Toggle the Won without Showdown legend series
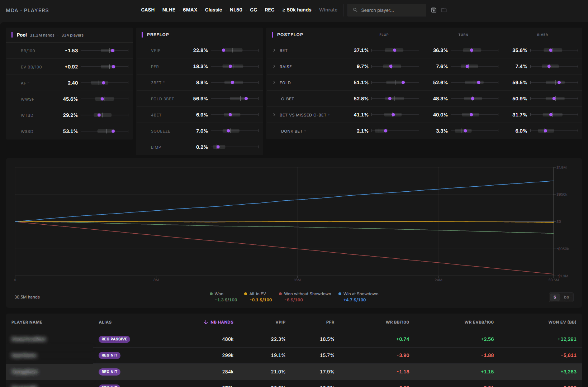 (305, 294)
